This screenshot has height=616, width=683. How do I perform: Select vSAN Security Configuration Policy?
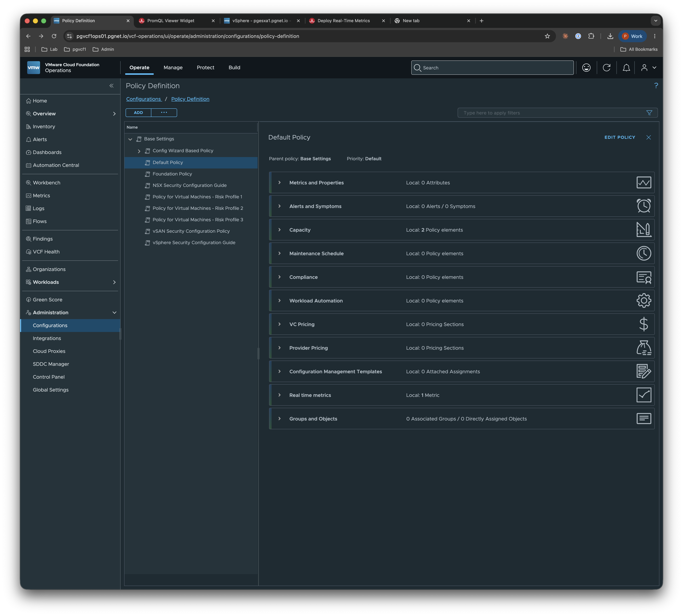point(191,231)
